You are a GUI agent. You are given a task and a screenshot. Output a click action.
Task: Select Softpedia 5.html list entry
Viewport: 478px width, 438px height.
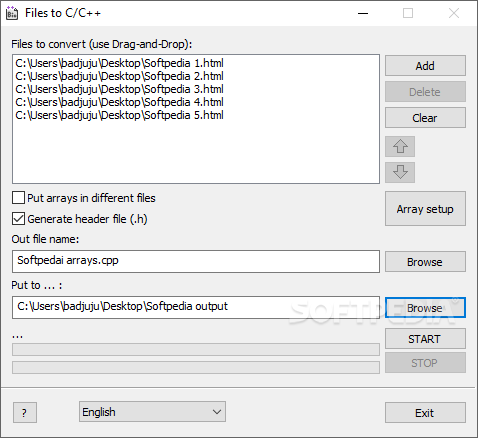[x=119, y=115]
